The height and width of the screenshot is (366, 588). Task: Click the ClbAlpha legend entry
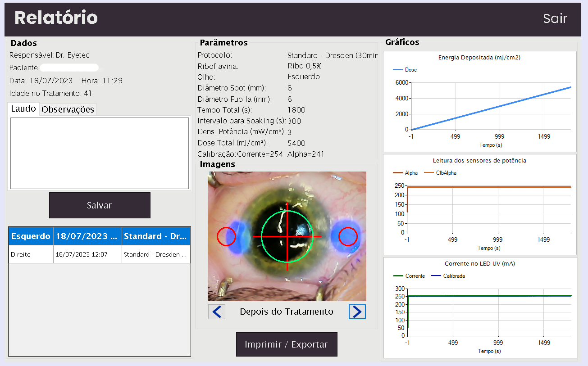click(x=440, y=173)
